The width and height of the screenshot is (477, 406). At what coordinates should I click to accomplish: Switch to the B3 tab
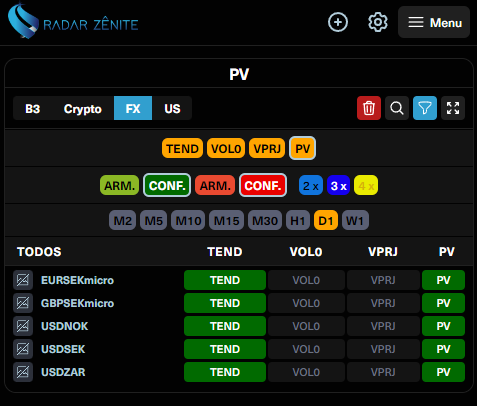(33, 108)
